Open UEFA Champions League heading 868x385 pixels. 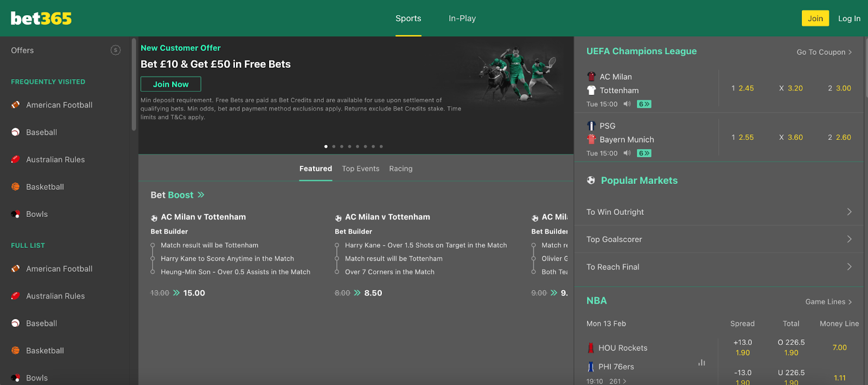[641, 51]
